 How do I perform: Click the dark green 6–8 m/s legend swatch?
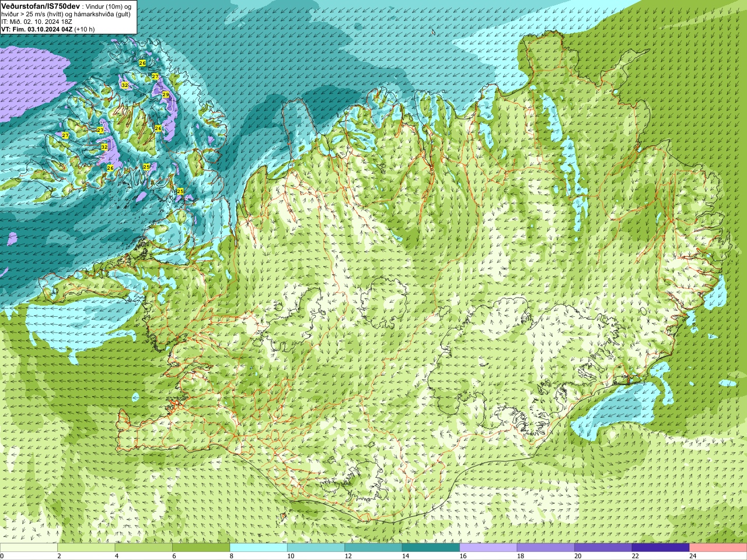201,548
